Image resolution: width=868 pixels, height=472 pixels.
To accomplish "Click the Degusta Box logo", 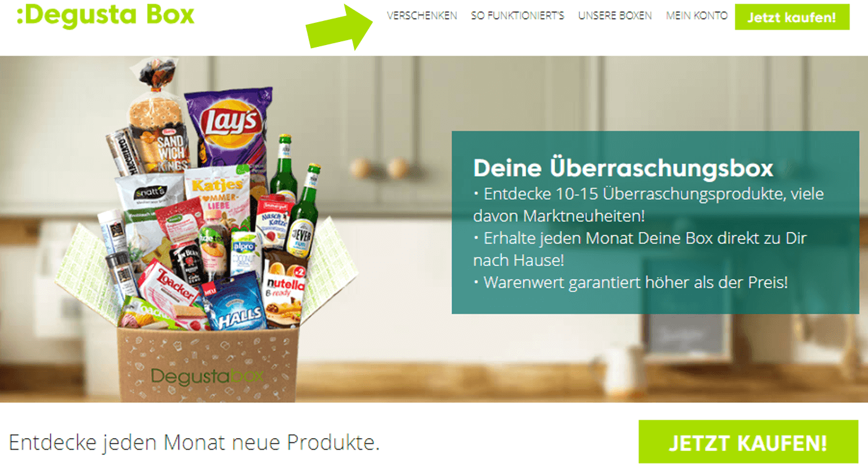I will [105, 15].
